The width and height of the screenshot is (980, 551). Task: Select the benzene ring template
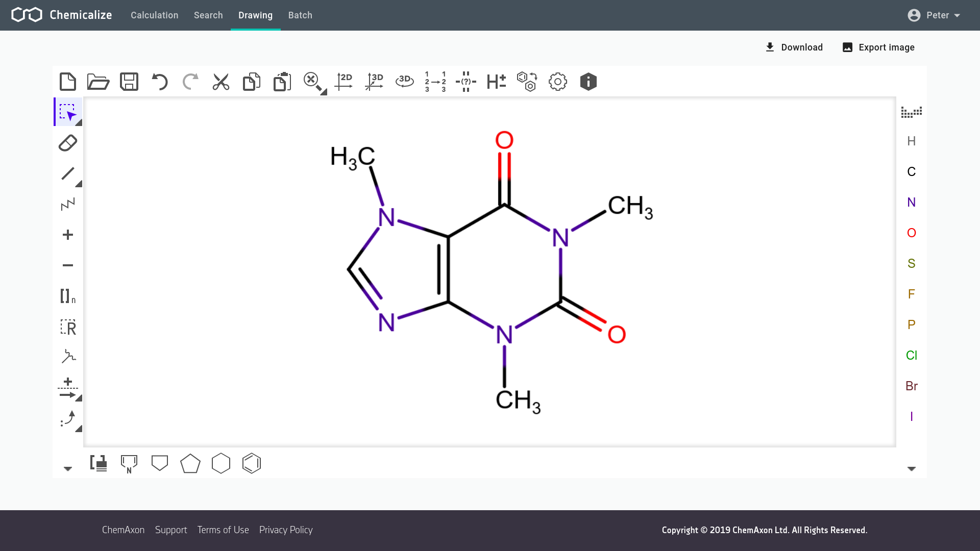pos(252,463)
